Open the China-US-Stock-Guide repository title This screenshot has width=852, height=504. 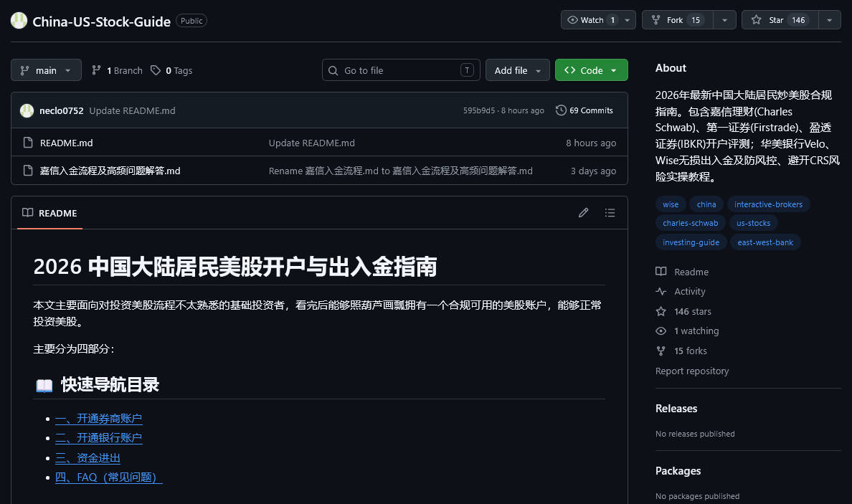coord(102,22)
